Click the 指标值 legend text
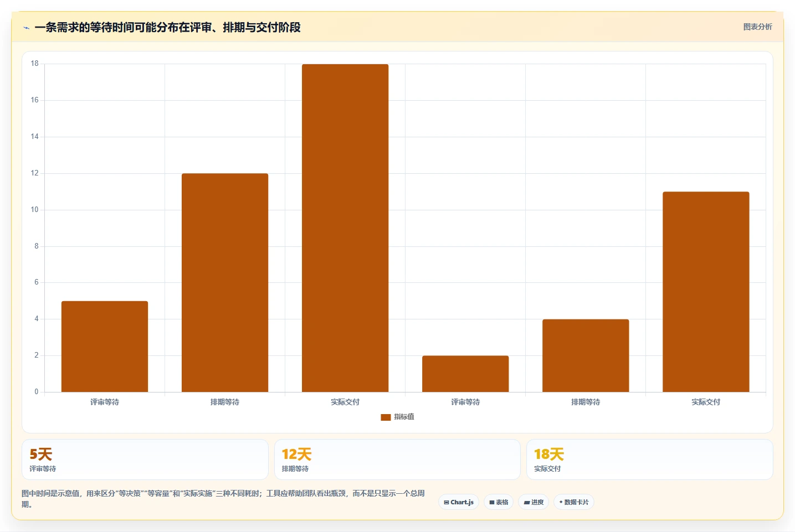Screen dimensions: 795x532 (404, 417)
